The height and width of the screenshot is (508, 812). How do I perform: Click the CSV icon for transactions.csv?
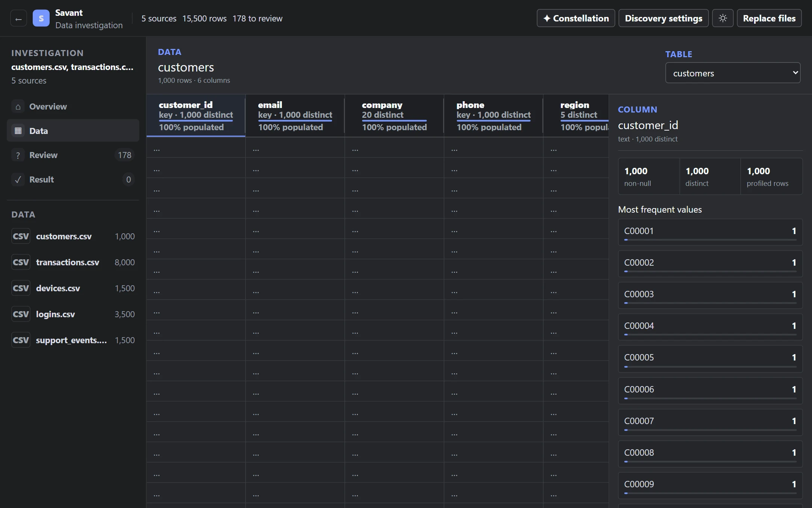[21, 262]
